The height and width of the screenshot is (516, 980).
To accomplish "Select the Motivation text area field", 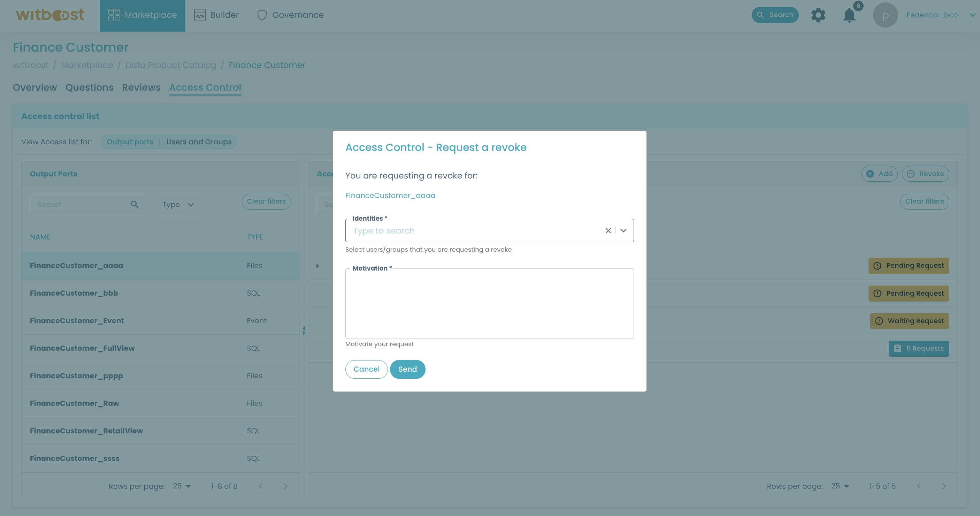I will 489,303.
